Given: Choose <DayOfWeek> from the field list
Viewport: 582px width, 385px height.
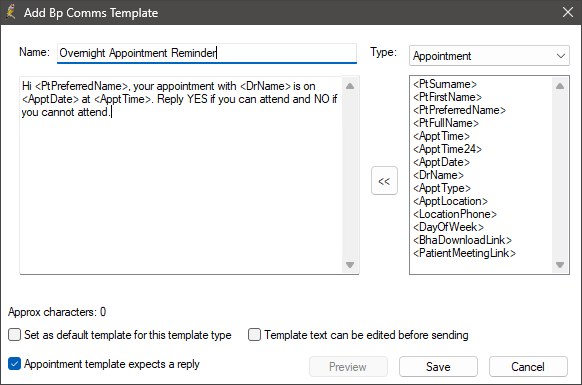Looking at the screenshot, I should click(x=448, y=227).
